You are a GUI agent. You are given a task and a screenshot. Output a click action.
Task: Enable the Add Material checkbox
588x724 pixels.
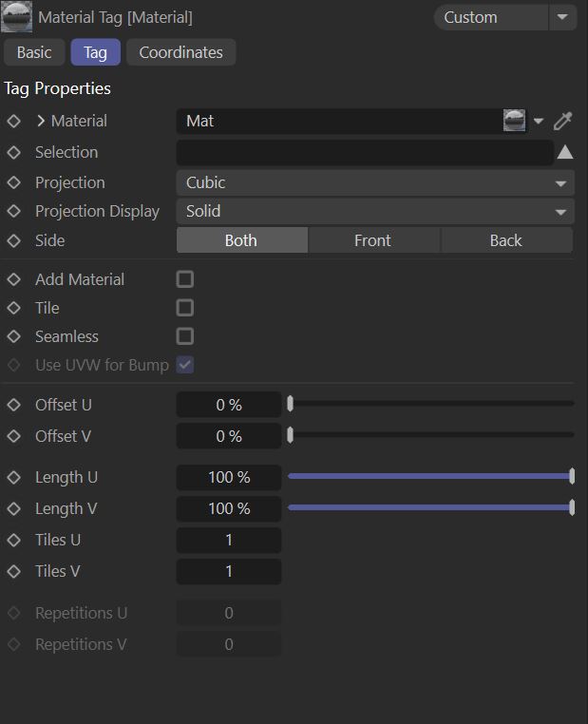click(x=185, y=279)
